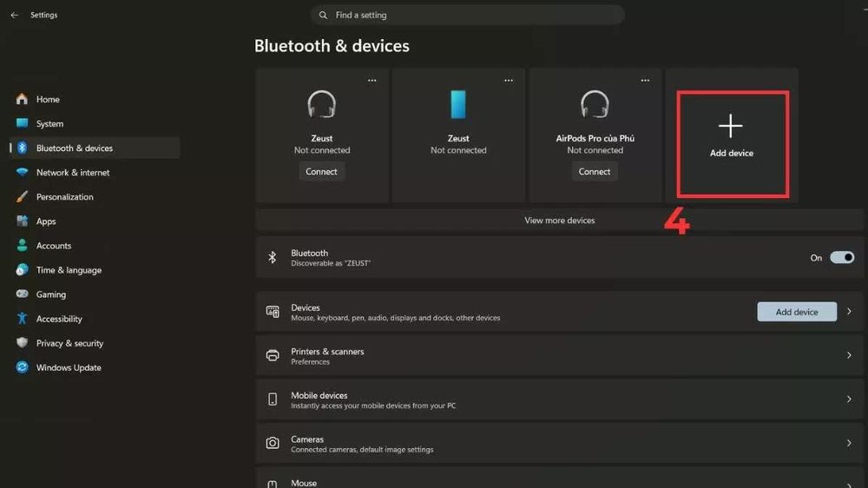The image size is (868, 488).
Task: Click the Cameras camera icon
Action: click(273, 443)
